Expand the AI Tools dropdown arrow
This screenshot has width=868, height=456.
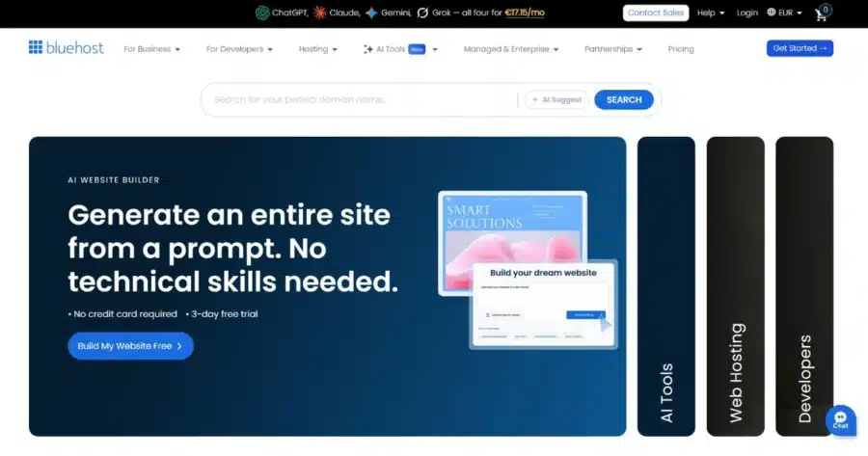coord(435,50)
